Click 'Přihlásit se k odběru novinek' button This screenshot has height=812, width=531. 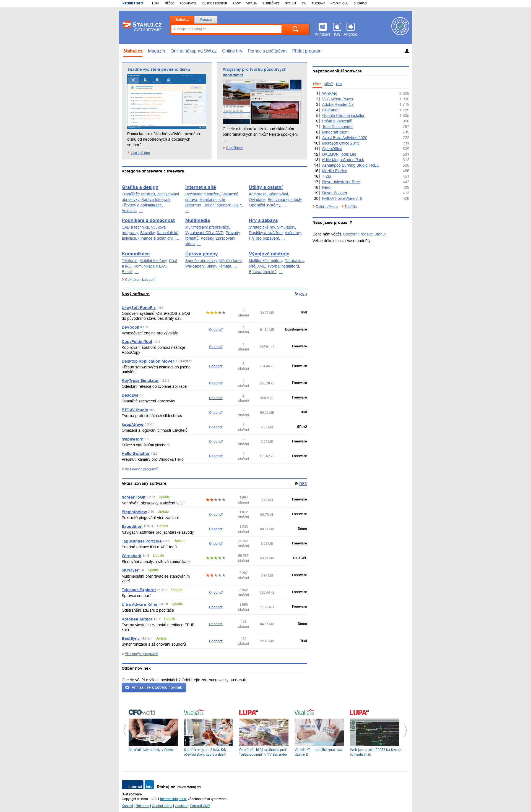[154, 687]
